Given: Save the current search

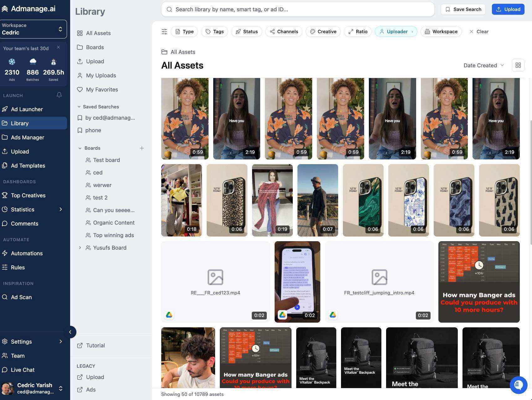Looking at the screenshot, I should pos(463,9).
